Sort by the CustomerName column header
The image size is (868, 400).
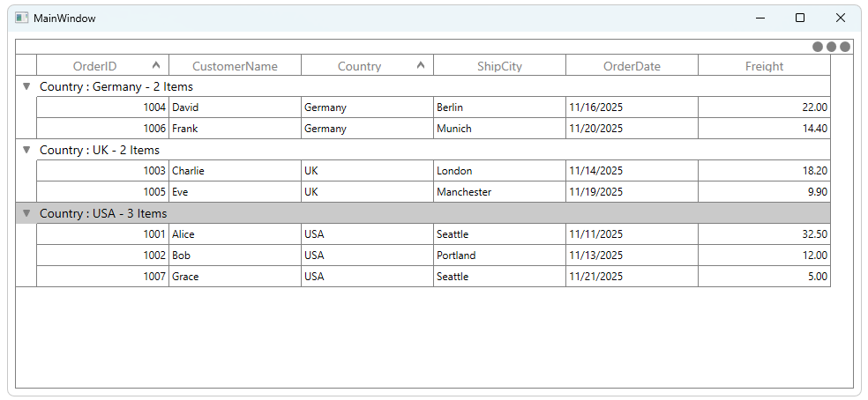click(236, 65)
